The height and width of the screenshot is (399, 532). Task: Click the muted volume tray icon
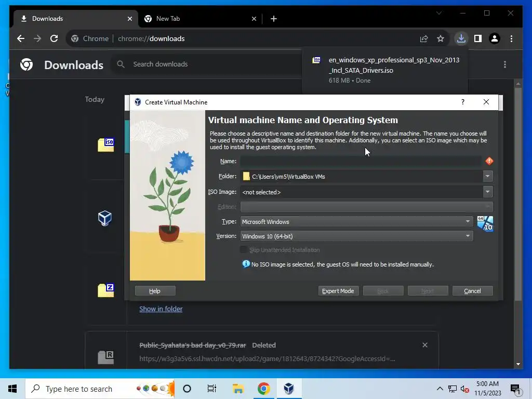[464, 389]
